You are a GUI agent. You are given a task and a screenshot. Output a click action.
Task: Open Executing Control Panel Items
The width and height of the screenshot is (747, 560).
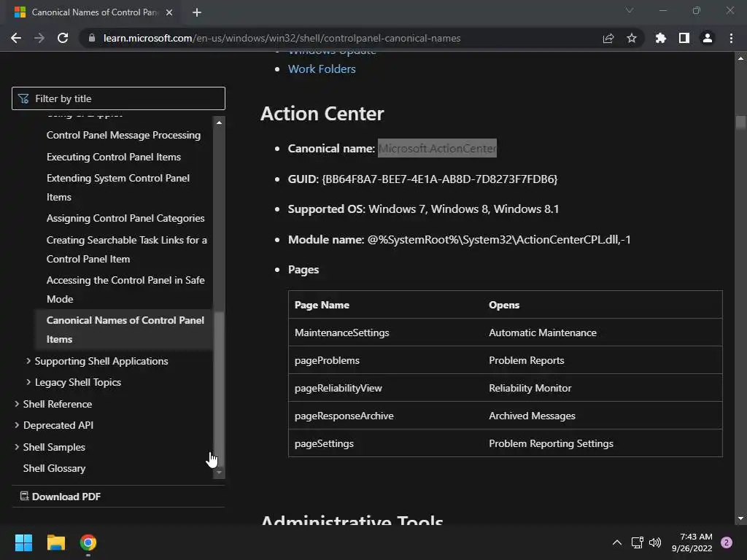coord(113,157)
